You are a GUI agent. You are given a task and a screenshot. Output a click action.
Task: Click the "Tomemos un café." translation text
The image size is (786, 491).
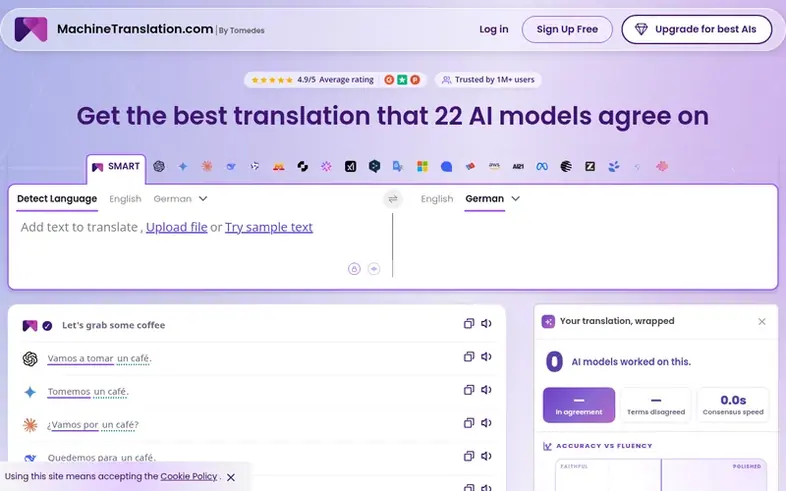88,391
